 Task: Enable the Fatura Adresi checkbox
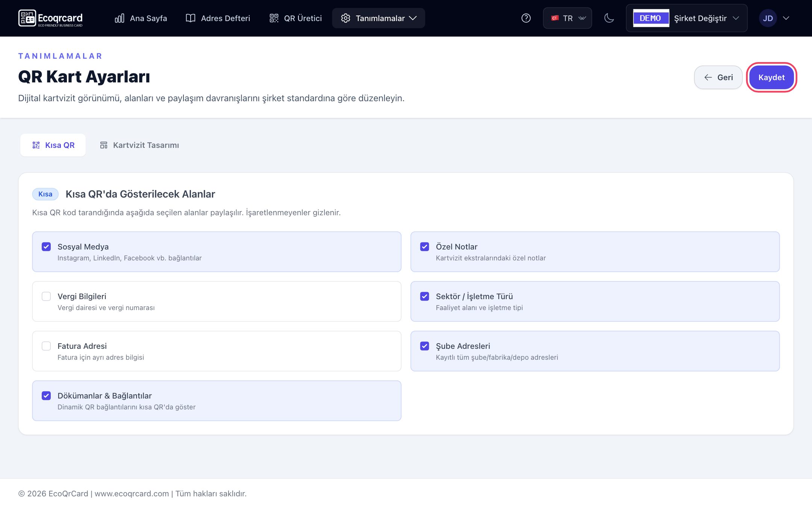point(46,346)
